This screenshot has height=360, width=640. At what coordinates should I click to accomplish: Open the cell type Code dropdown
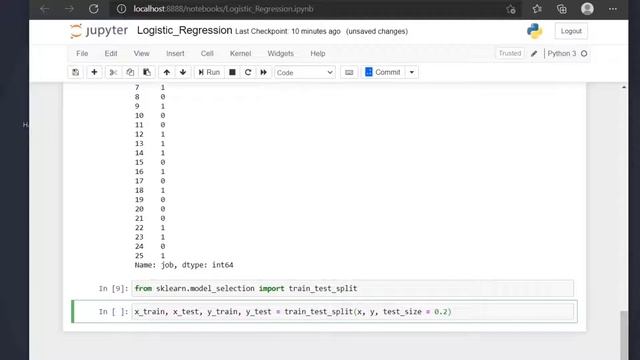pyautogui.click(x=304, y=73)
